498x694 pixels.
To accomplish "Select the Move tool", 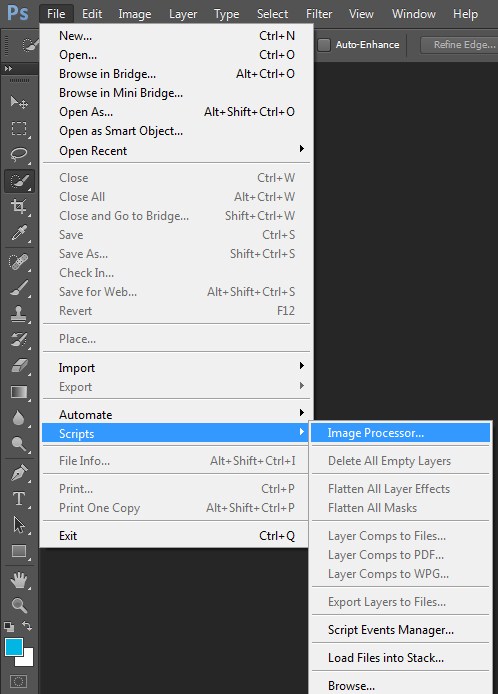I will (x=19, y=102).
